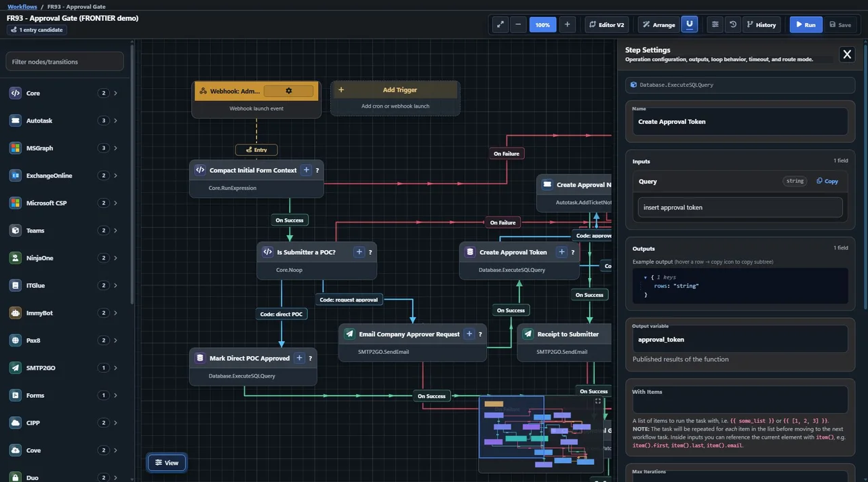Edit the Query field insert approval token

[740, 207]
